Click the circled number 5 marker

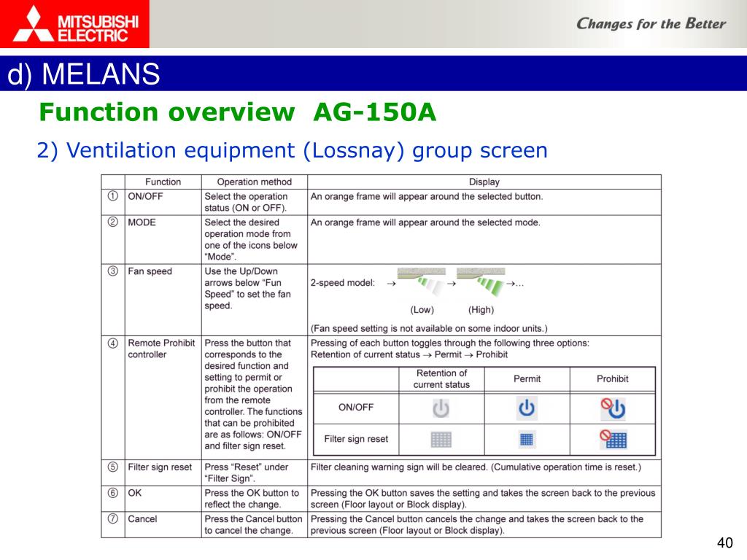[x=113, y=467]
